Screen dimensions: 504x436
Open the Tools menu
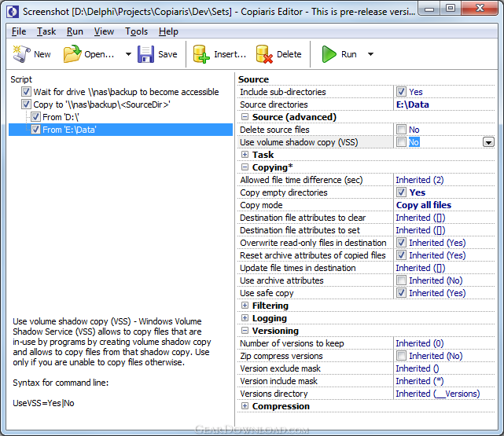pos(136,31)
